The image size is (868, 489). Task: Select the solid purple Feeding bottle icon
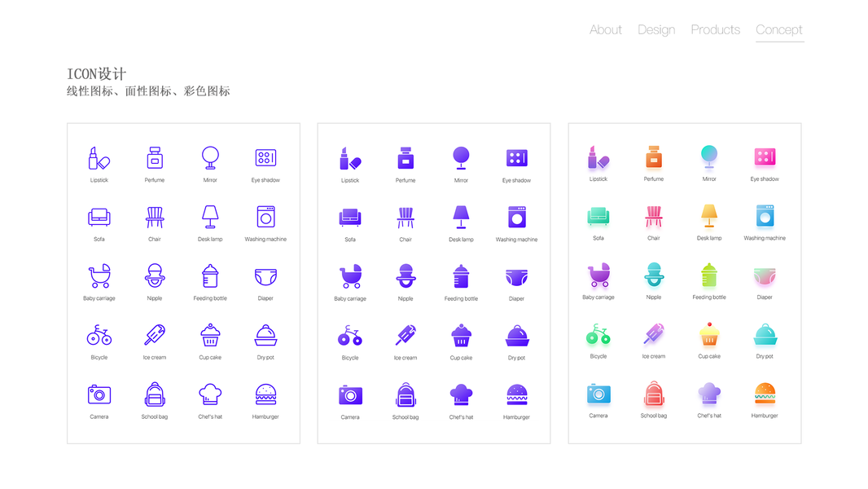[x=461, y=277]
